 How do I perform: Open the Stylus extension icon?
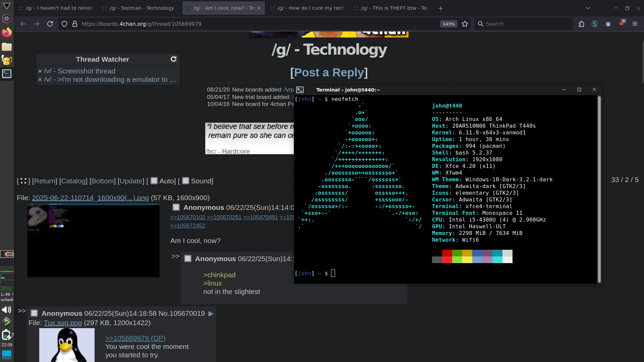point(595,24)
